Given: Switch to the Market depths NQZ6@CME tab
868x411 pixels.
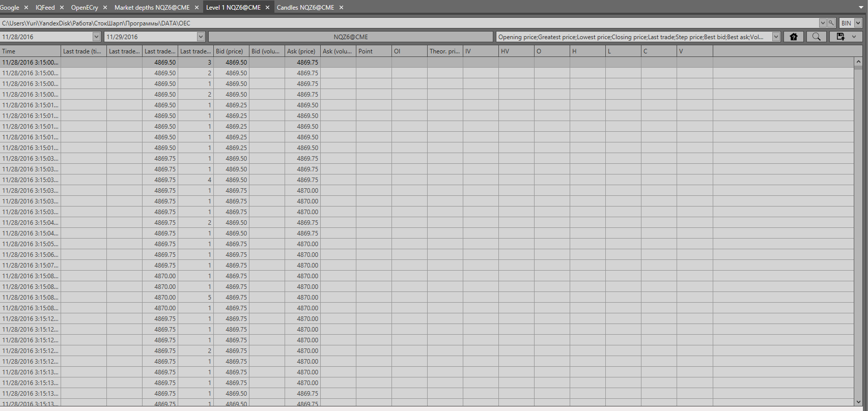Looking at the screenshot, I should click(x=152, y=8).
